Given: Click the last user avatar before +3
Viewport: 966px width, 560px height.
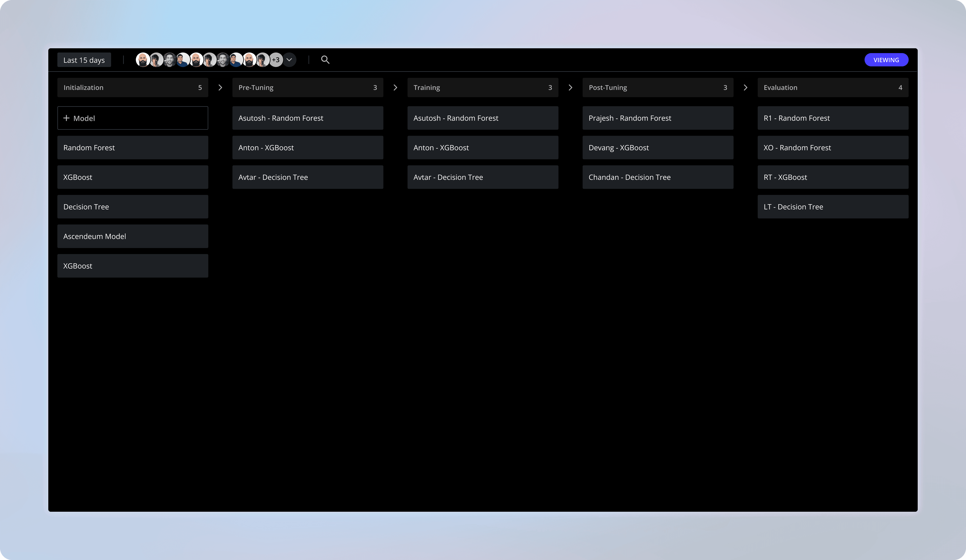Looking at the screenshot, I should [263, 60].
